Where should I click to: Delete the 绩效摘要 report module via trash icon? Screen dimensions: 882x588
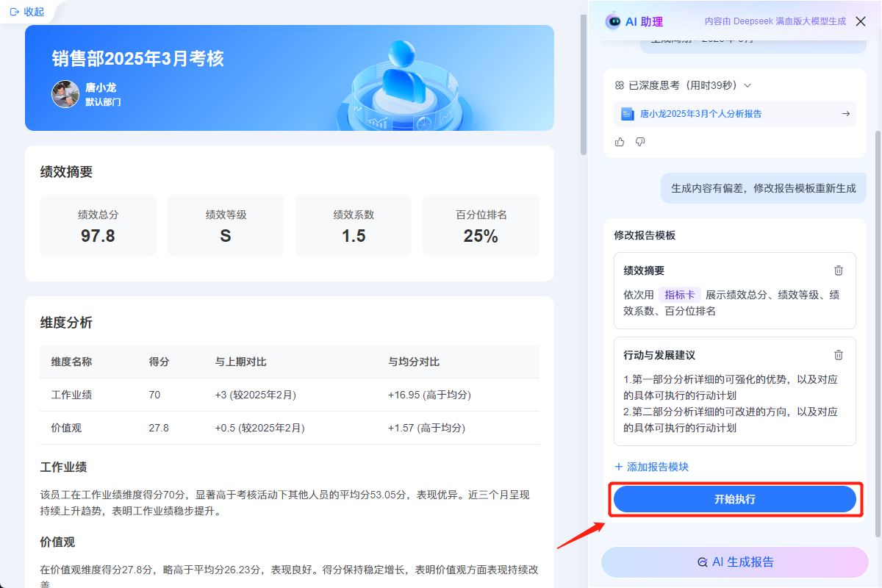click(839, 270)
